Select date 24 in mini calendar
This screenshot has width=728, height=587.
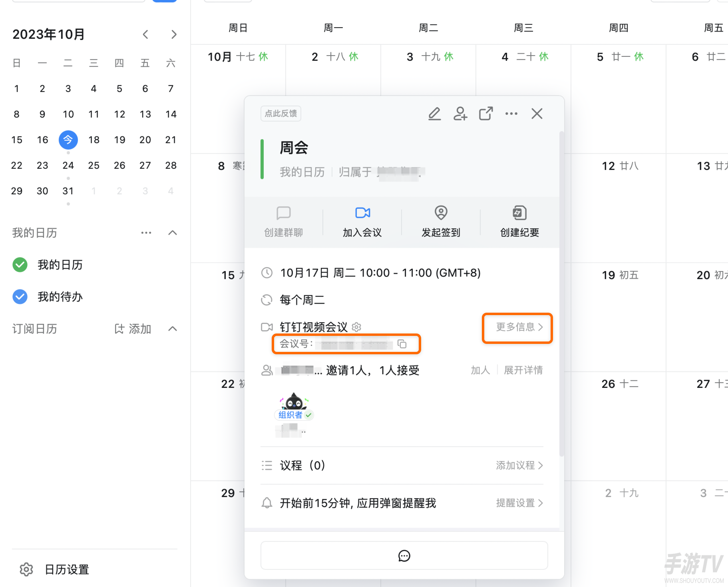68,166
